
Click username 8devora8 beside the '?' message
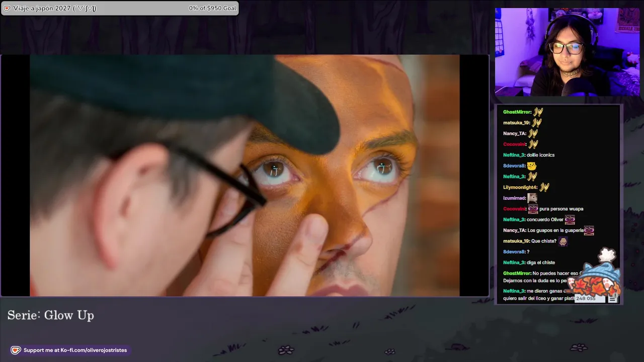point(514,252)
